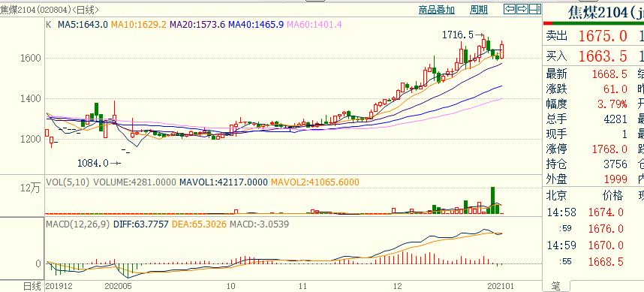Click the MA40:1465.9 indicator label
The image size is (644, 292).
pos(256,25)
